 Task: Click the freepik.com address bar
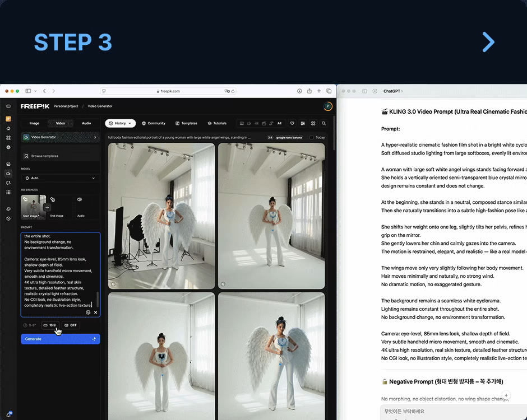tap(168, 91)
